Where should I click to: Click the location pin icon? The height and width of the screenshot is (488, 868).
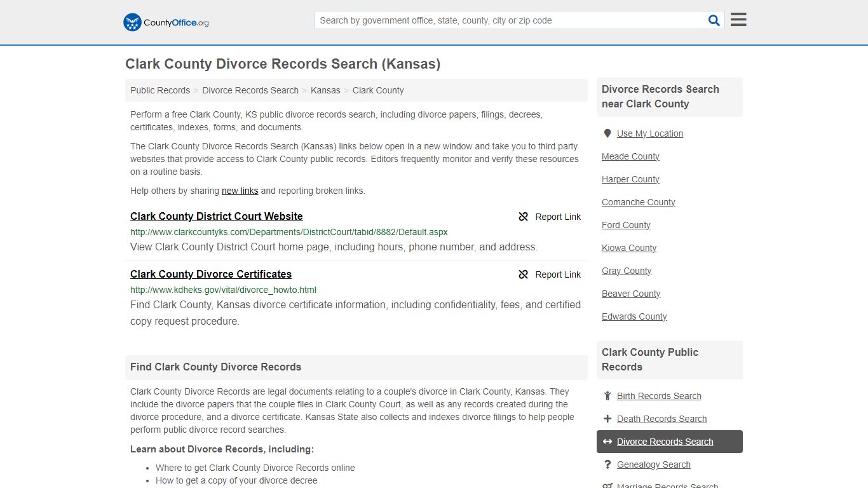pos(607,133)
